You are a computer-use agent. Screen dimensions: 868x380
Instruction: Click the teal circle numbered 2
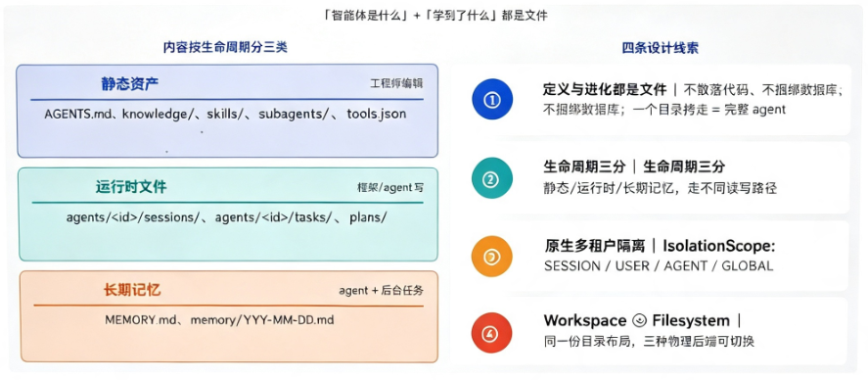click(492, 178)
